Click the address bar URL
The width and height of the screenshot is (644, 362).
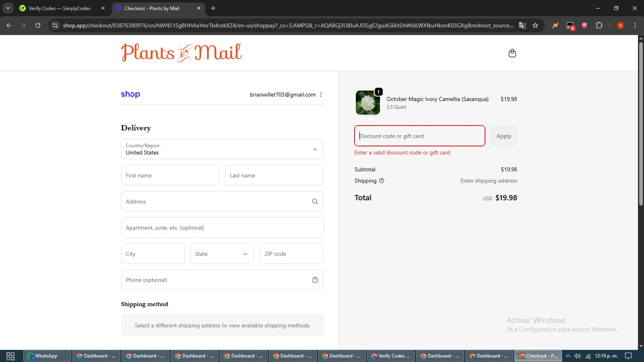pyautogui.click(x=288, y=25)
